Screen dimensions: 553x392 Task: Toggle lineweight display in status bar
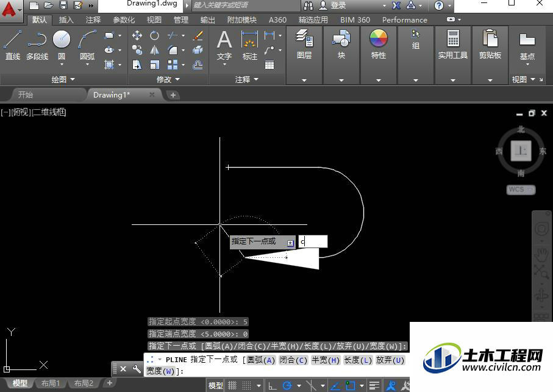tap(374, 385)
